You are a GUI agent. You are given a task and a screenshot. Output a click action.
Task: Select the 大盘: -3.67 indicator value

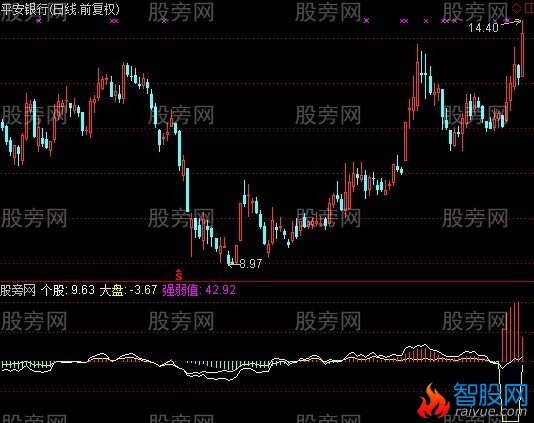coord(128,290)
